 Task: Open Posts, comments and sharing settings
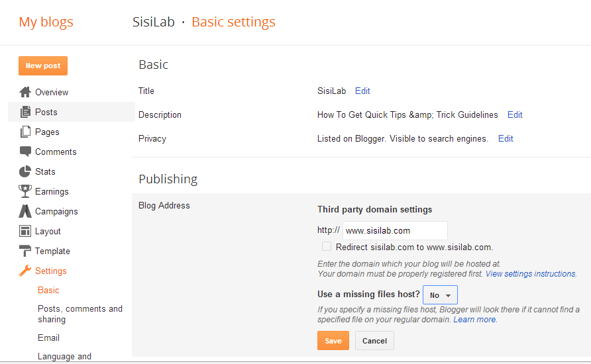tap(80, 314)
